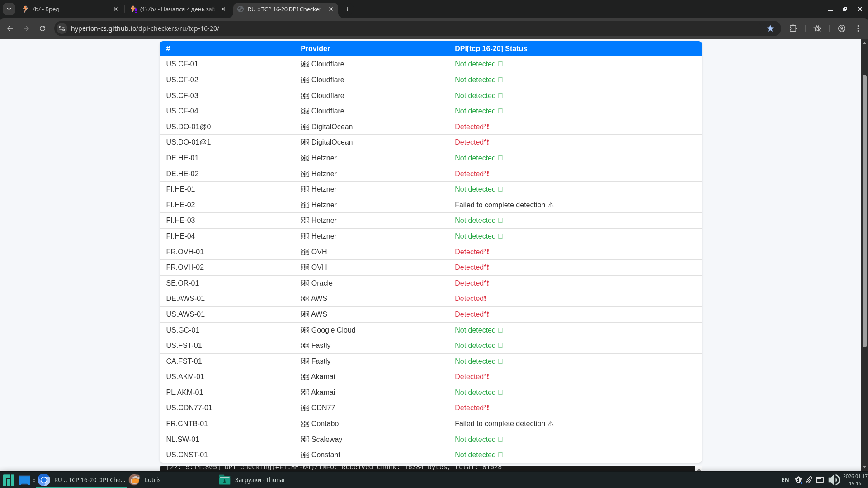868x488 pixels.
Task: Expand the tab search dropdown arrow
Action: pyautogui.click(x=9, y=9)
